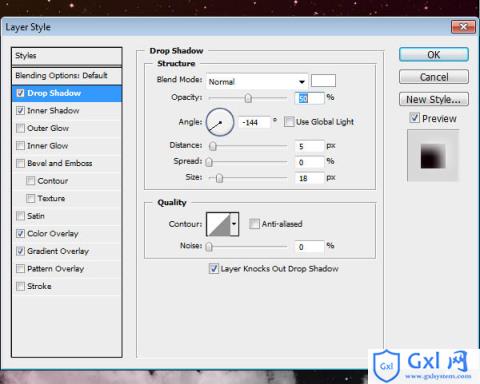Click the Opacity slider handle
Image resolution: width=480 pixels, height=384 pixels.
(x=248, y=98)
